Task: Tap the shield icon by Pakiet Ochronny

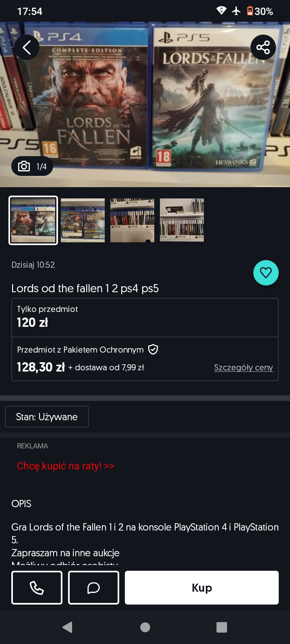Action: coord(153,349)
